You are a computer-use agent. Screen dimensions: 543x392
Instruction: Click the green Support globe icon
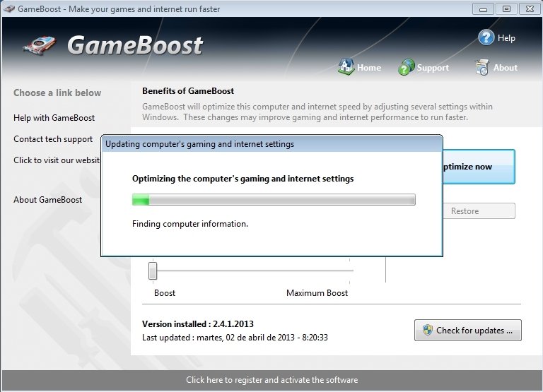pyautogui.click(x=407, y=67)
